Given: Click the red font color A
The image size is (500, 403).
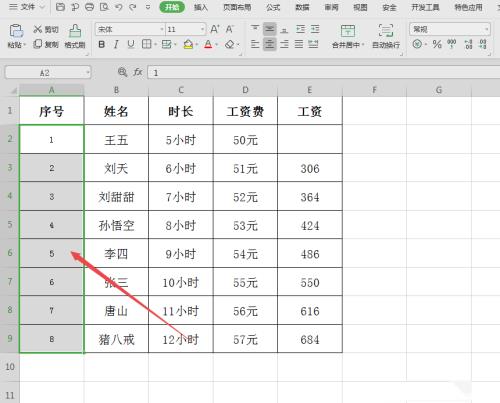Looking at the screenshot, I should pos(208,44).
